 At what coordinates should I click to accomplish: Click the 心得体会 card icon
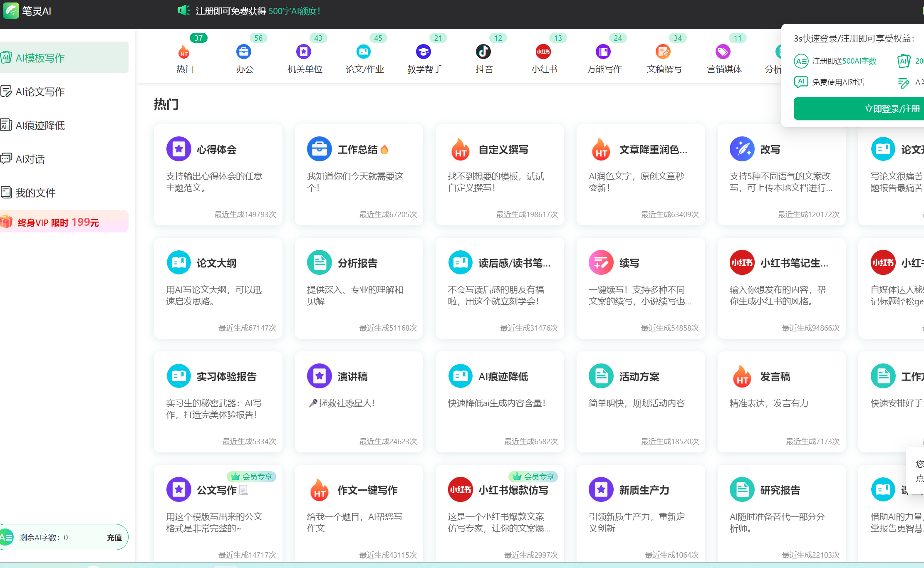[x=179, y=149]
